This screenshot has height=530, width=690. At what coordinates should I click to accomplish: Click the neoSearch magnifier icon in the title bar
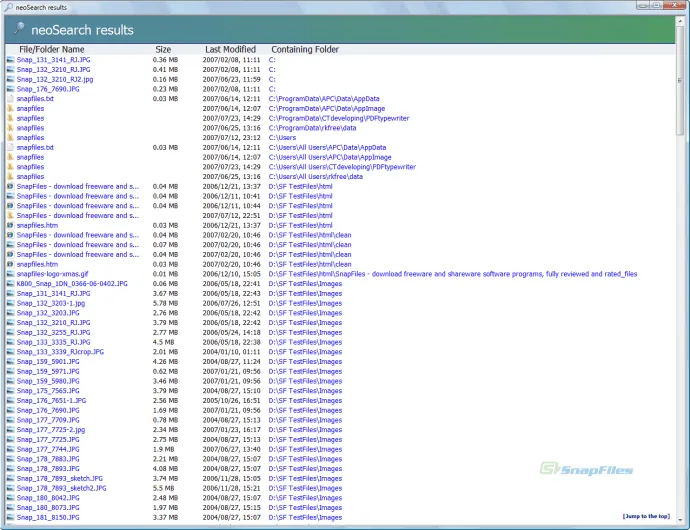[8, 7]
